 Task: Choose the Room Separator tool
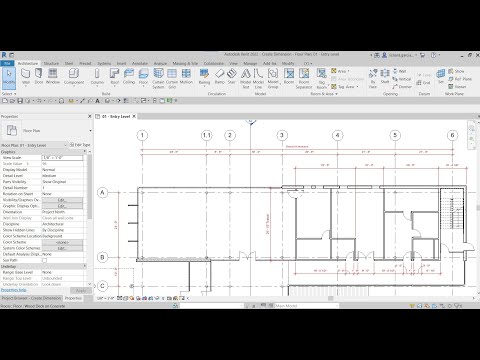(304, 79)
